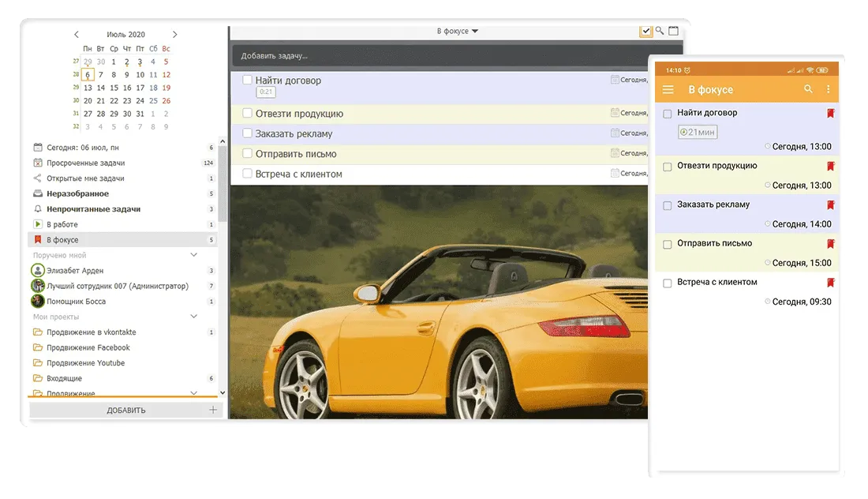Click the red focus bookmark on mobile 'Найти договор'
The width and height of the screenshot is (868, 499).
tap(830, 114)
